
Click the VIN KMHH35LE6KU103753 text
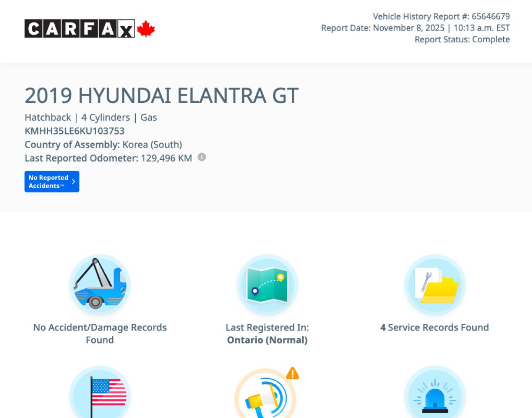point(74,131)
